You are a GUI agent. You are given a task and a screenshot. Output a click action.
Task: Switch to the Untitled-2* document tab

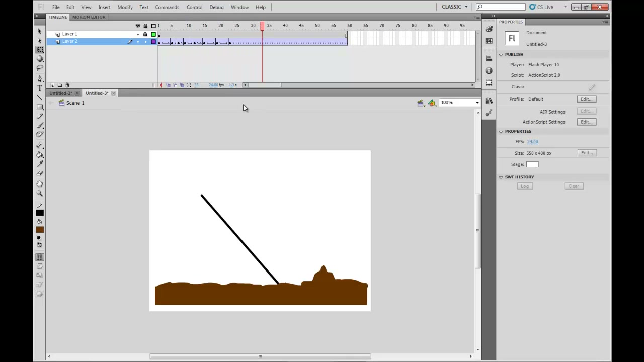[x=61, y=93]
